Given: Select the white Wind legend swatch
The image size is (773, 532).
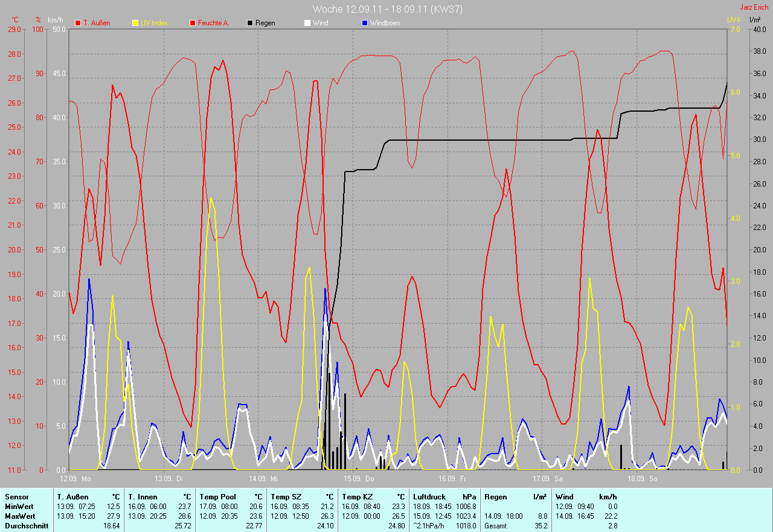Looking at the screenshot, I should (x=307, y=23).
